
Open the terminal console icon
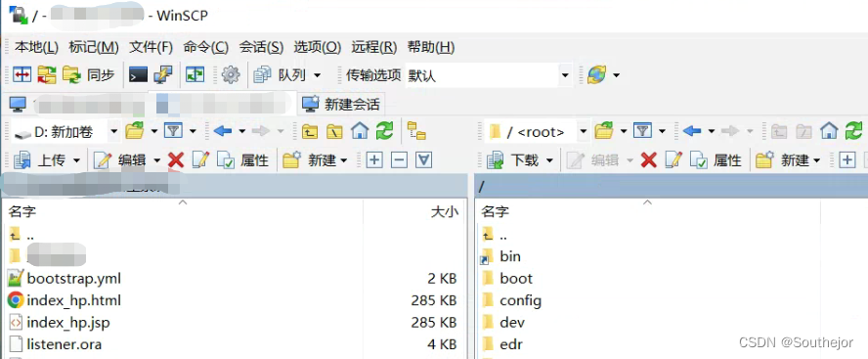tap(139, 74)
